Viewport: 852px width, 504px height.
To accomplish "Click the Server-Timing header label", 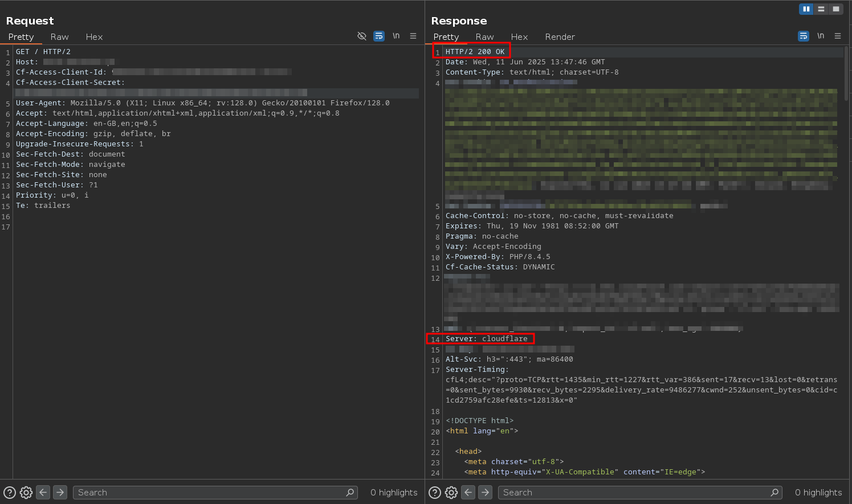I will coord(478,370).
